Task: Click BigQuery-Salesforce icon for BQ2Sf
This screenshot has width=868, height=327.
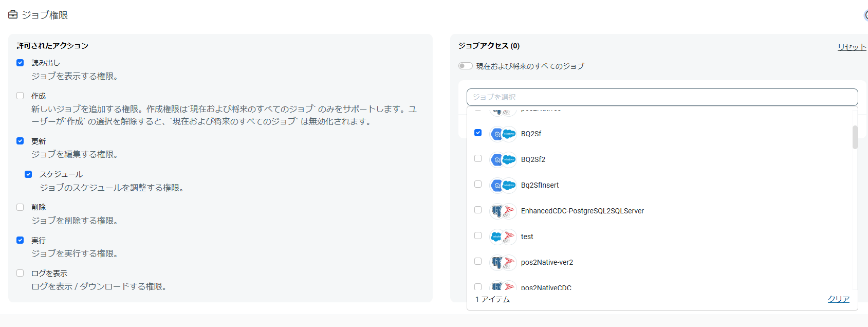Action: click(x=503, y=134)
